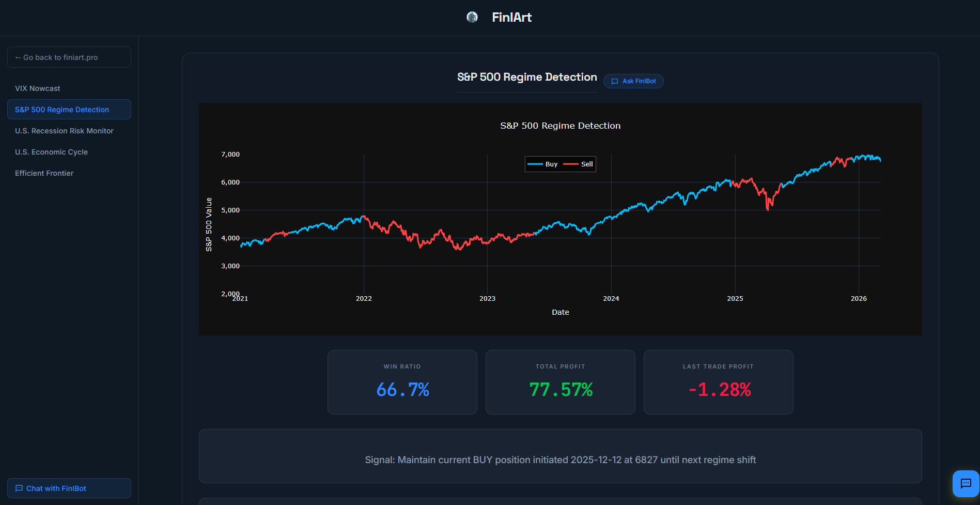980x505 pixels.
Task: Open the floating chat bubble icon
Action: click(x=966, y=483)
